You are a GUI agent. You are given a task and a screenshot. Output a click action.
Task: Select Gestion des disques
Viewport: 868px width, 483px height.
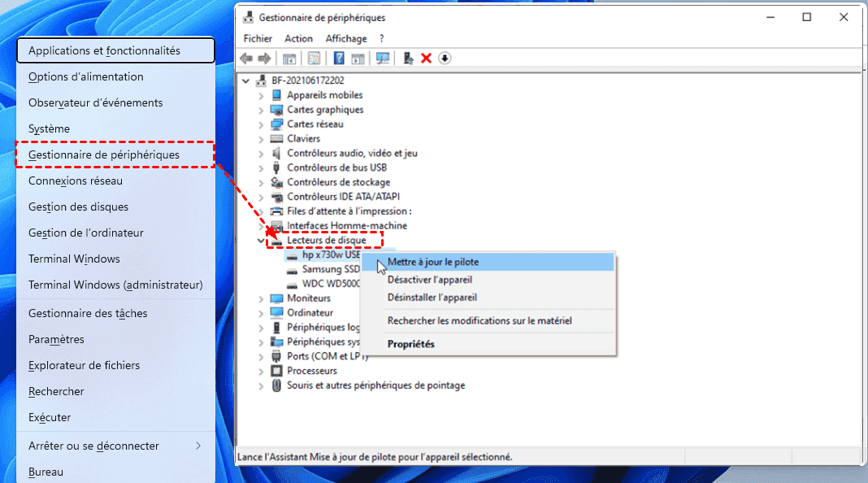pos(115,207)
